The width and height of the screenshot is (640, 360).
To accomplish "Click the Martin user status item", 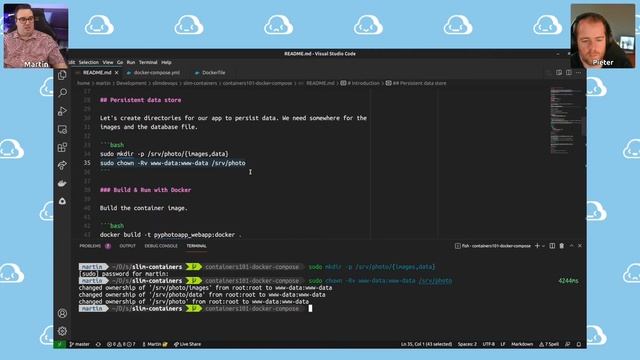I will coord(155,344).
